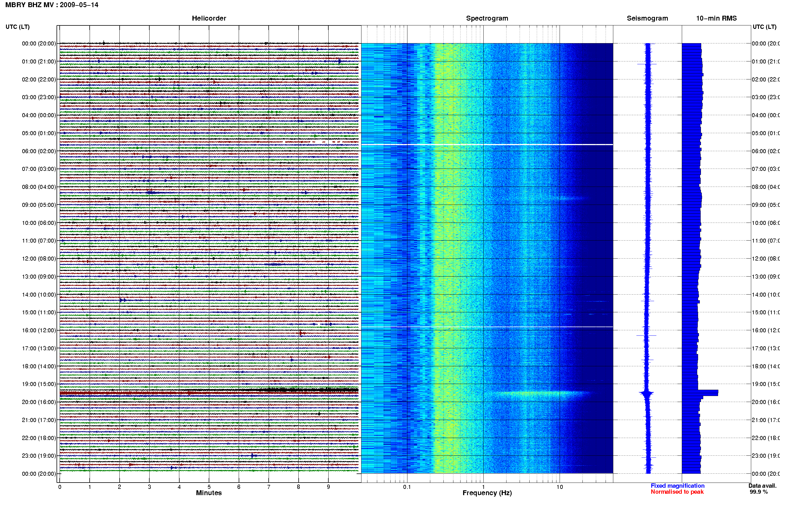Click the 14:00 (10:00) left time label
The image size is (812, 508).
(x=39, y=295)
